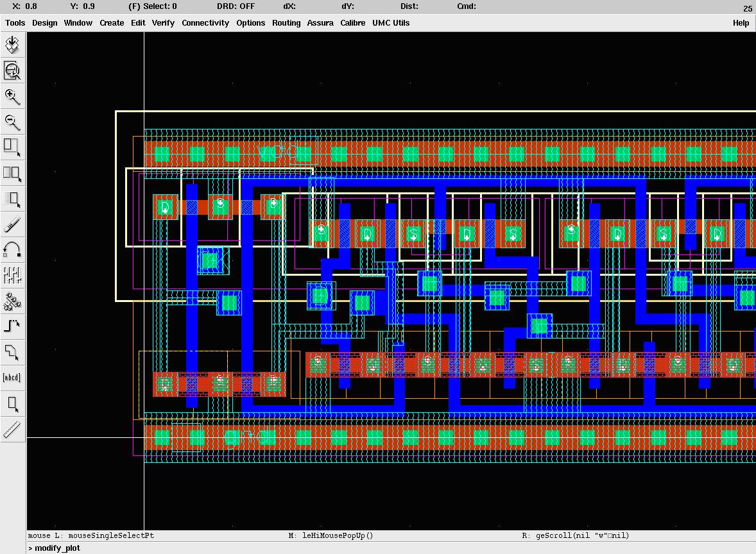Choose the Copy tool in the sidebar
Screen dimensions: 756x554
[13, 173]
